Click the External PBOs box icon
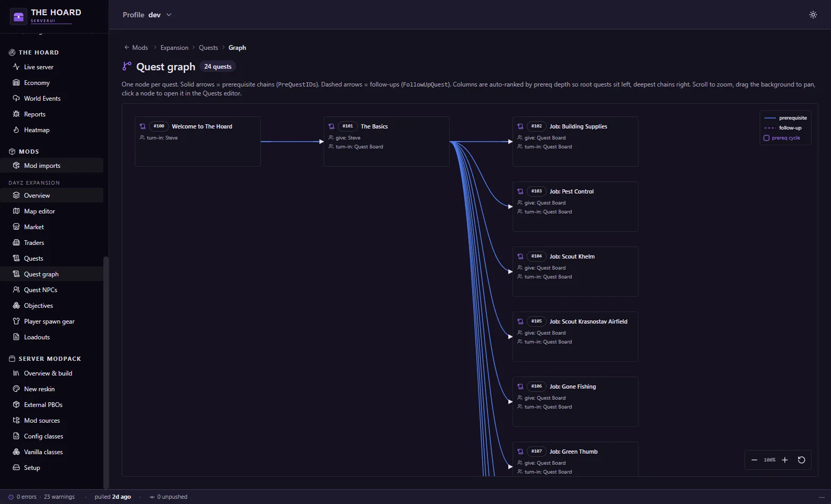831x504 pixels. 16,405
